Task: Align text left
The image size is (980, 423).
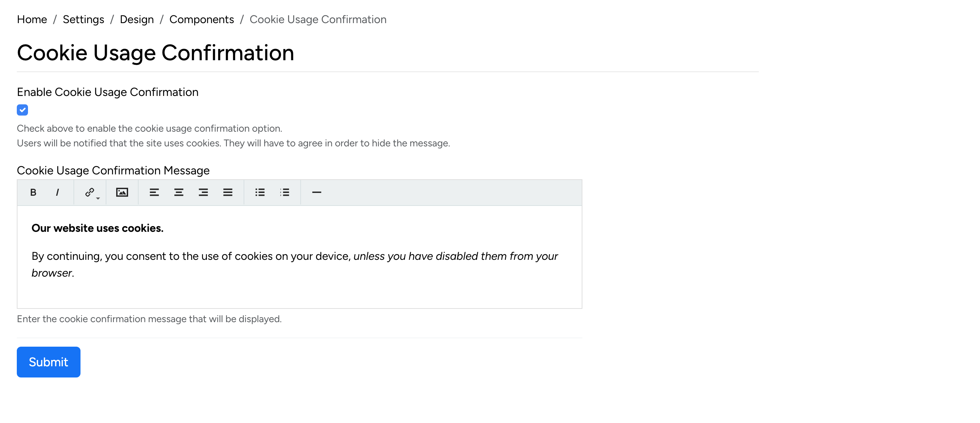Action: point(154,192)
